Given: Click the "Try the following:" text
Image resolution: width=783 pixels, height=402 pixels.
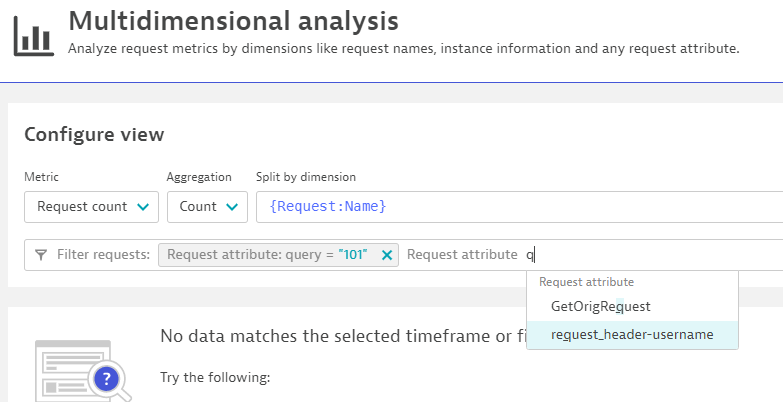Looking at the screenshot, I should [215, 380].
